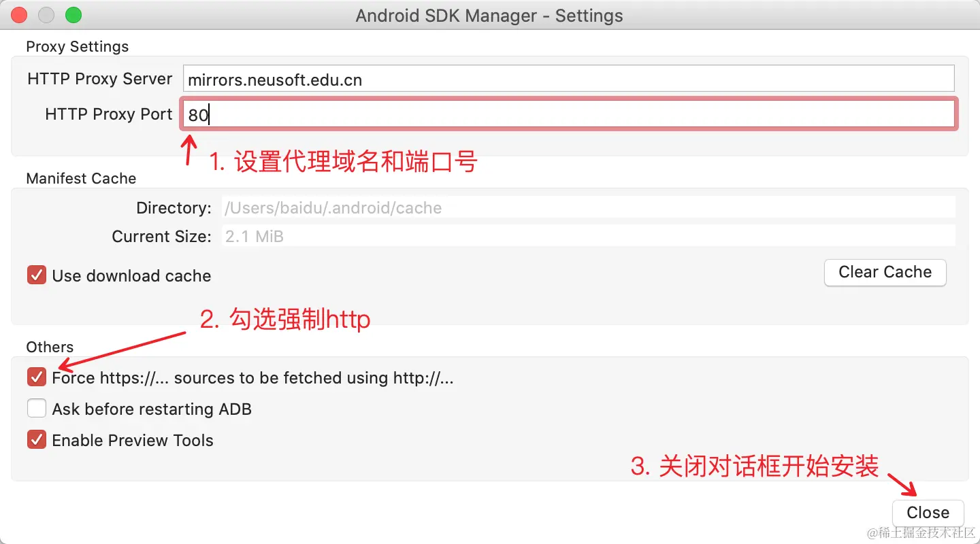This screenshot has height=544, width=980.
Task: Click the "Proxy Settings" section heading
Action: (77, 46)
